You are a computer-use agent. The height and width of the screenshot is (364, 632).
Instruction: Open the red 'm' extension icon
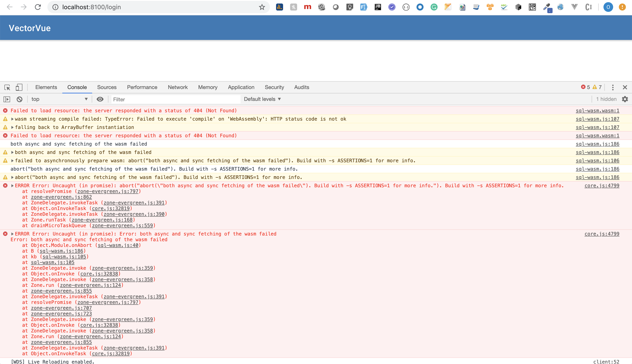307,7
